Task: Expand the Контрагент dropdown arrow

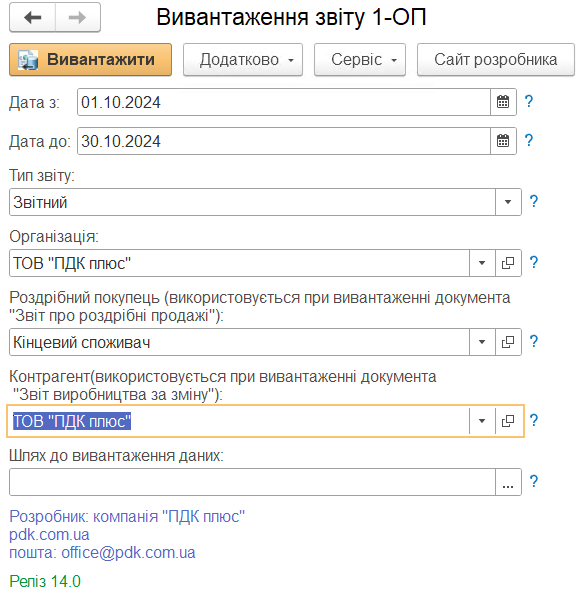Action: tap(482, 421)
